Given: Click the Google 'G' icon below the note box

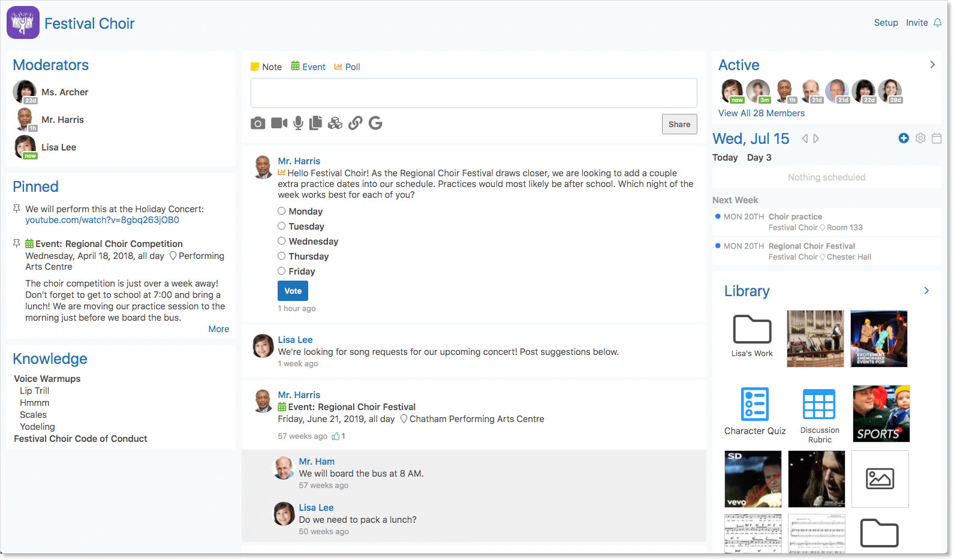Looking at the screenshot, I should [375, 123].
